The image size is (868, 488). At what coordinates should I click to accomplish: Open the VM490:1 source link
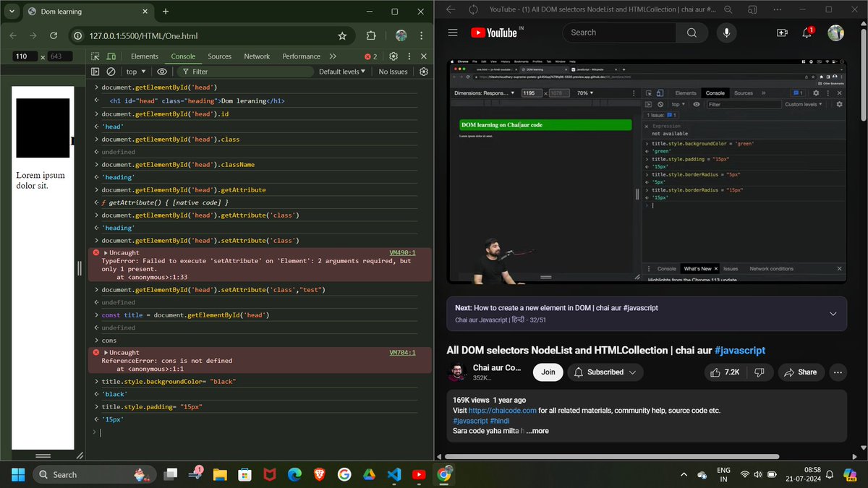pyautogui.click(x=402, y=253)
